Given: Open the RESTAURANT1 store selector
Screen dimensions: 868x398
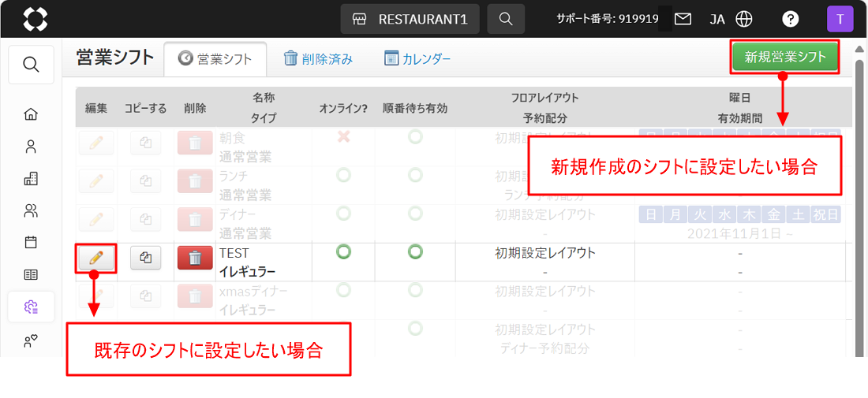Looking at the screenshot, I should click(x=410, y=19).
